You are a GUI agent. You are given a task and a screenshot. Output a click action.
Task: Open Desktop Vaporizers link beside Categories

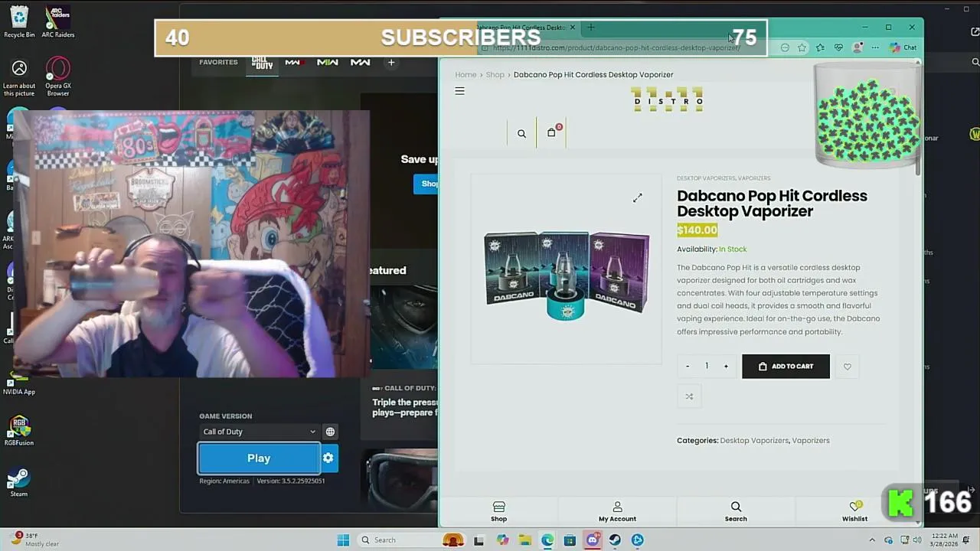click(x=754, y=441)
